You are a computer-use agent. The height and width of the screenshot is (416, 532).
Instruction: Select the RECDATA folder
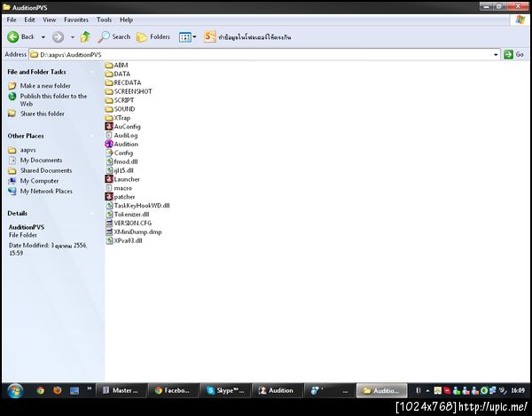(123, 82)
